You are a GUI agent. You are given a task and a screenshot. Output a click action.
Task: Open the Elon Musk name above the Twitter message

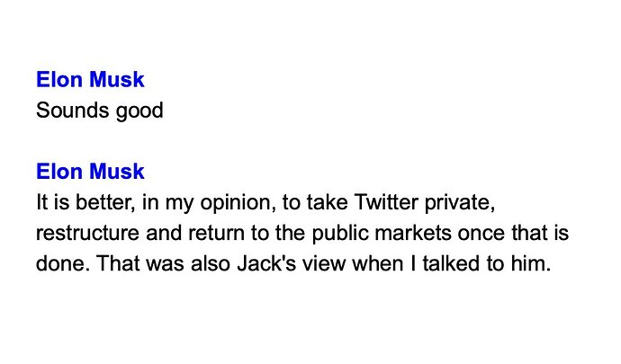(x=90, y=172)
